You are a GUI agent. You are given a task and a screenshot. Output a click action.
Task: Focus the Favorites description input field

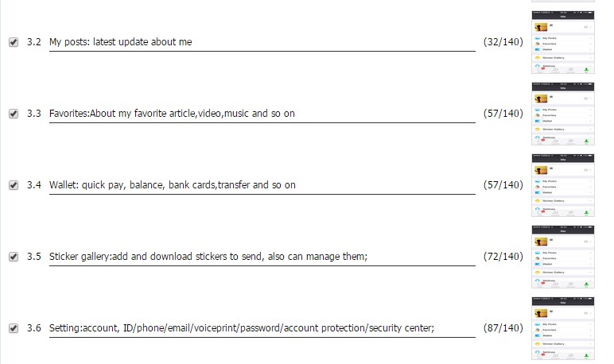pos(262,114)
